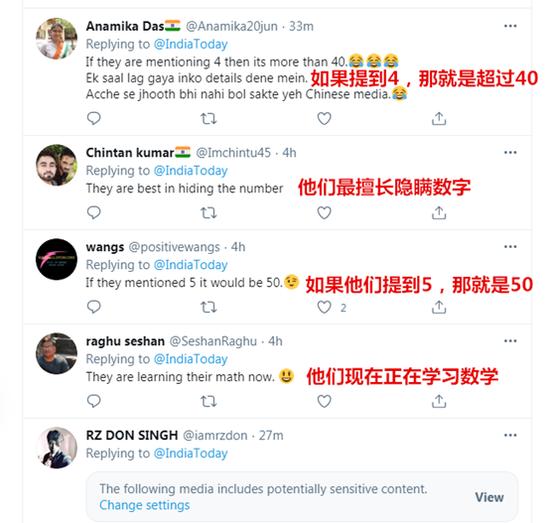This screenshot has width=550, height=523.
Task: Open the @IndiaToday link in raghu seshan's reply
Action: click(190, 359)
